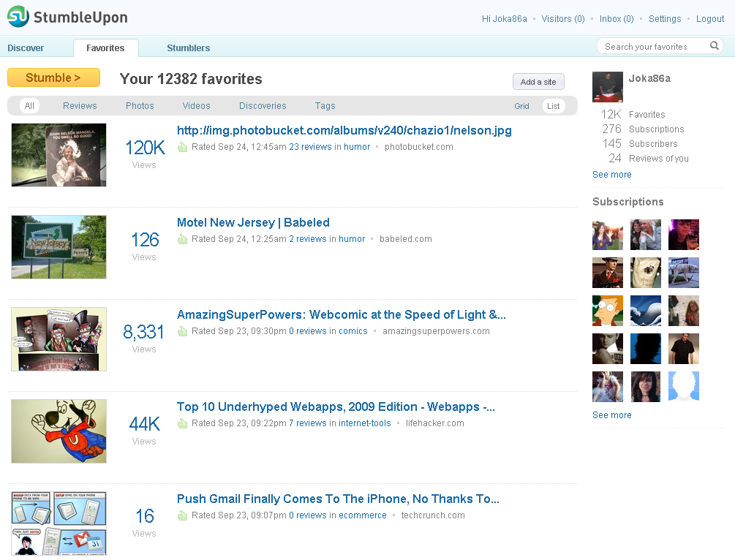
Task: Click 145 Subscribers stat
Action: coord(640,143)
